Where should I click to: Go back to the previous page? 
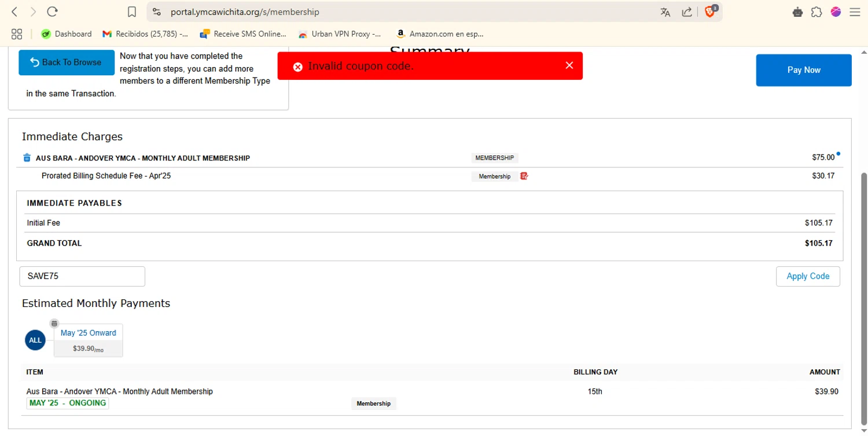[x=15, y=12]
